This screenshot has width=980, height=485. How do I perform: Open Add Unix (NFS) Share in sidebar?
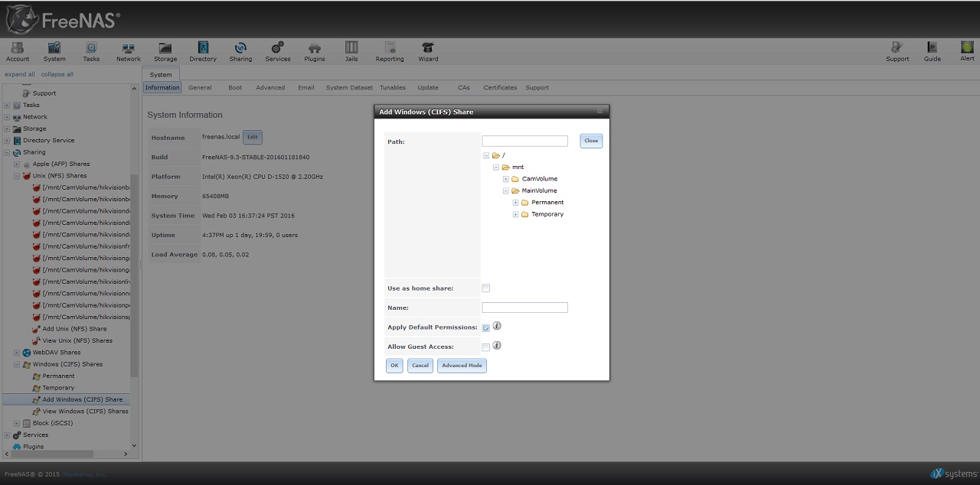[x=74, y=329]
